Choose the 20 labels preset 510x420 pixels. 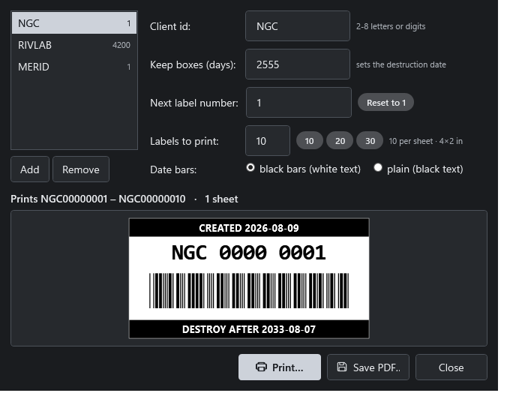click(340, 140)
